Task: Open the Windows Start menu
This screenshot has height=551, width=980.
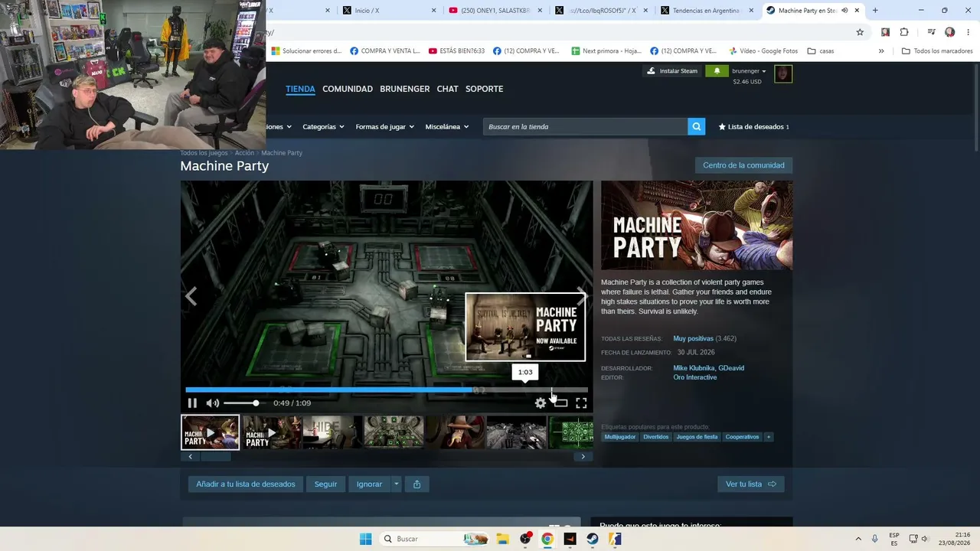Action: tap(366, 539)
